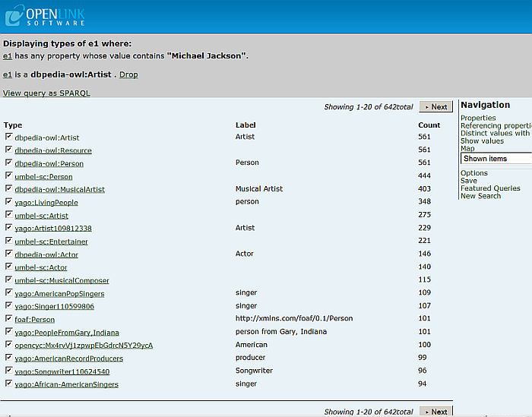Click the Label column header
The height and width of the screenshot is (417, 532).
(245, 125)
